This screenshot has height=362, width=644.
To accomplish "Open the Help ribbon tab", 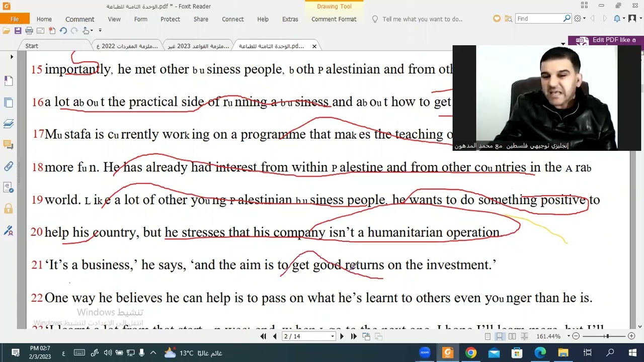I will point(263,19).
